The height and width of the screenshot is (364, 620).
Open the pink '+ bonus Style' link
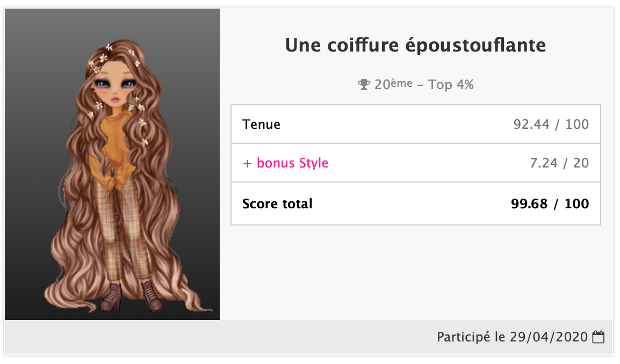(285, 163)
